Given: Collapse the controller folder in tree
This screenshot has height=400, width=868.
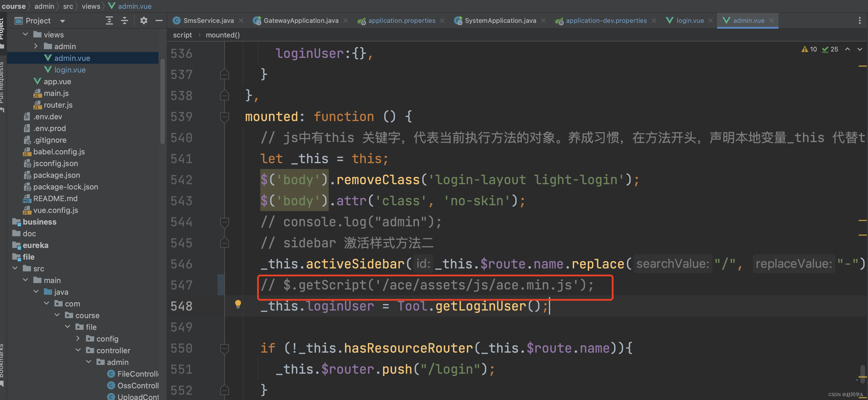Looking at the screenshot, I should coord(78,350).
